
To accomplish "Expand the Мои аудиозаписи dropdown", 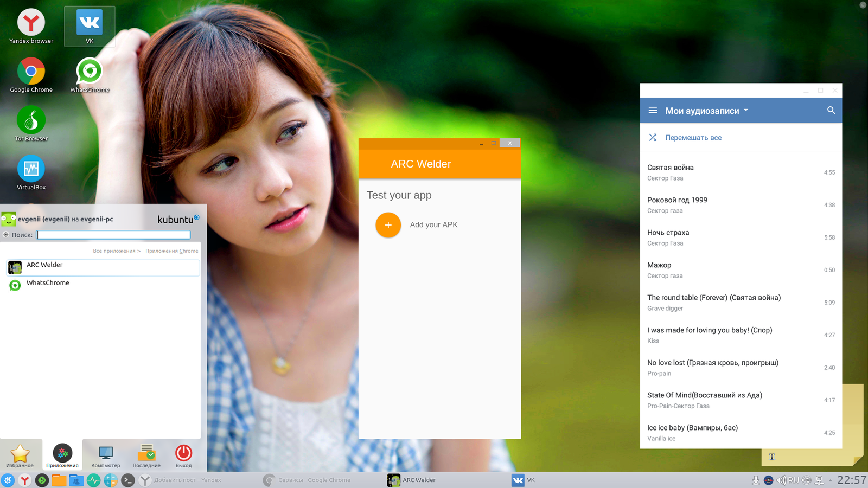I will click(707, 111).
